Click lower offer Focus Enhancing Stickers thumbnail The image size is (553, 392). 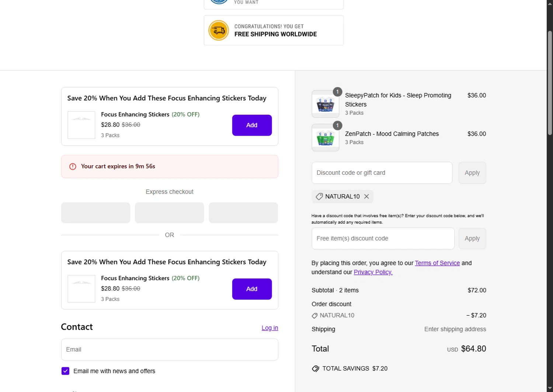pyautogui.click(x=81, y=289)
